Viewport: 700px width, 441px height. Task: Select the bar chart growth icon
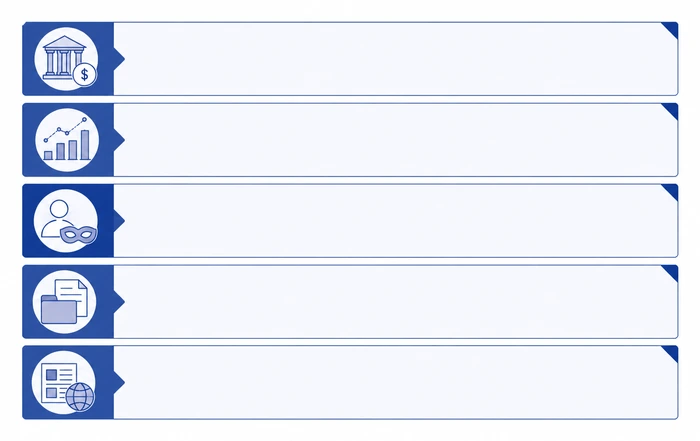[67, 140]
